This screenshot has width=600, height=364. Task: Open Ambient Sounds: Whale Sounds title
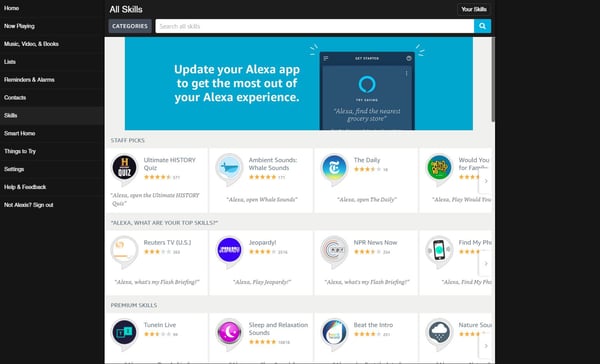click(x=273, y=164)
